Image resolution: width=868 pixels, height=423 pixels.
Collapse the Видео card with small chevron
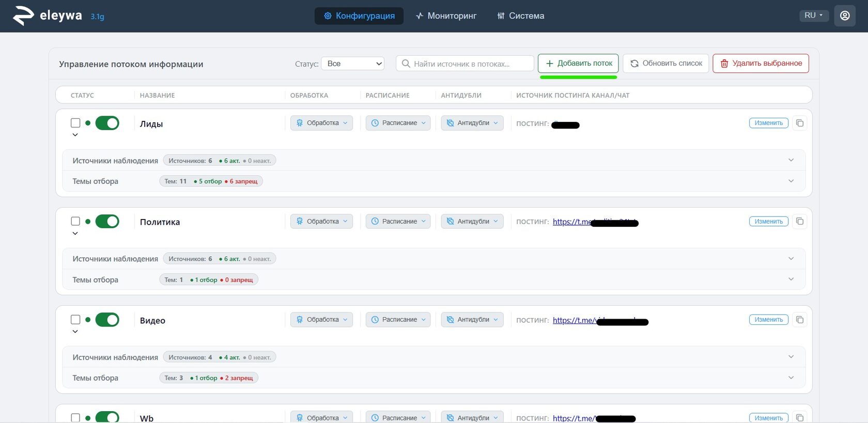click(x=75, y=332)
